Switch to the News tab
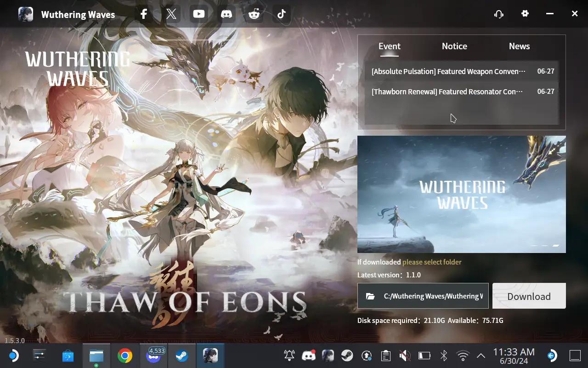Screen dimensions: 588x368 (519, 46)
